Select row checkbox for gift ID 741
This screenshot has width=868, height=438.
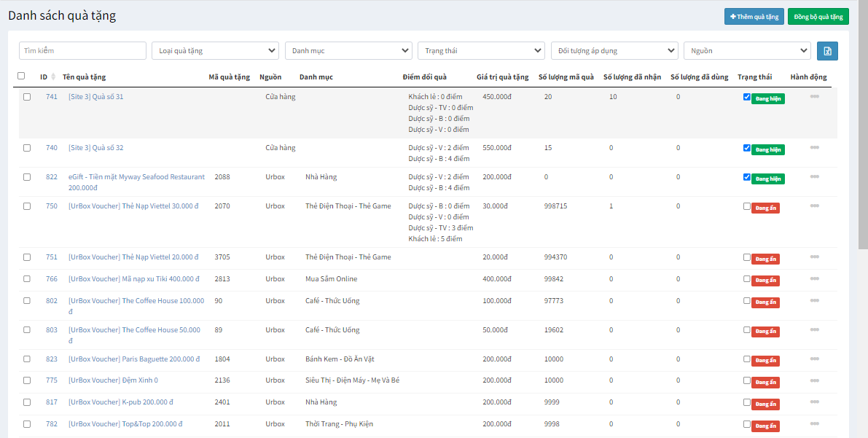click(x=27, y=97)
